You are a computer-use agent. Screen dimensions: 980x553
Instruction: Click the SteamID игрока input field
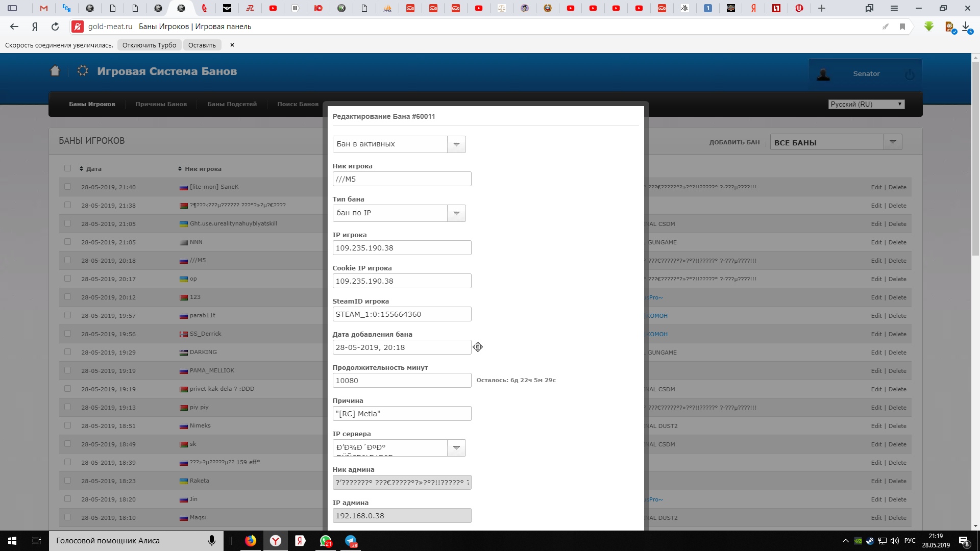tap(402, 314)
